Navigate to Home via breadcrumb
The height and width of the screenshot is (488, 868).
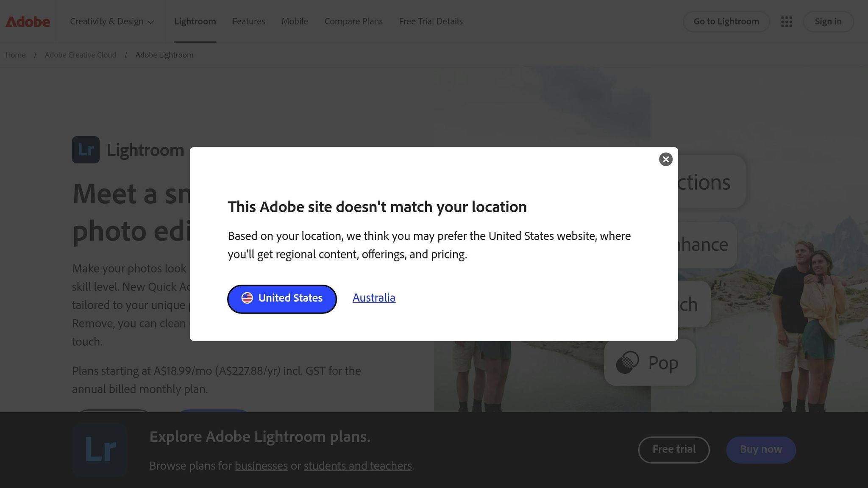[x=15, y=55]
